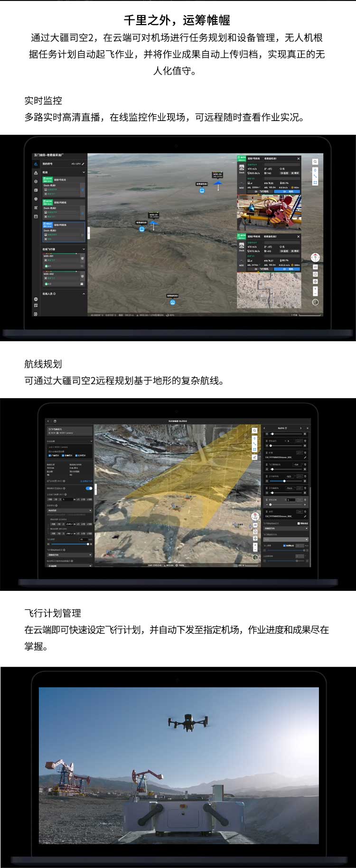Check the 广角照片 wide photo checkbox
The image size is (356, 868).
(x=50, y=456)
